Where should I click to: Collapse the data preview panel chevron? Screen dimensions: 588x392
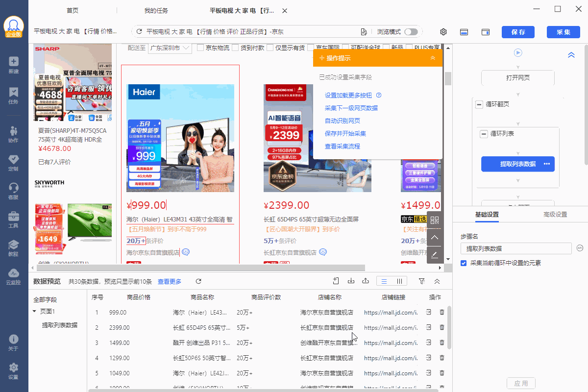click(437, 281)
